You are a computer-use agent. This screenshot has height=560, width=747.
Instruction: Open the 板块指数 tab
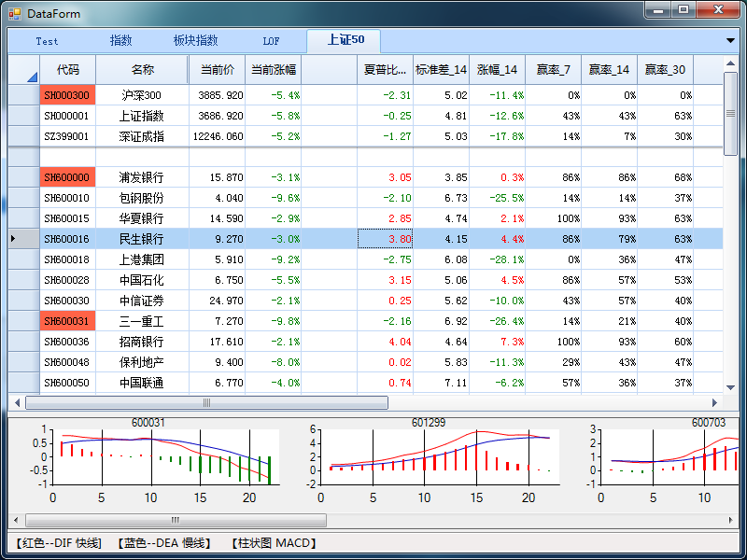click(195, 41)
